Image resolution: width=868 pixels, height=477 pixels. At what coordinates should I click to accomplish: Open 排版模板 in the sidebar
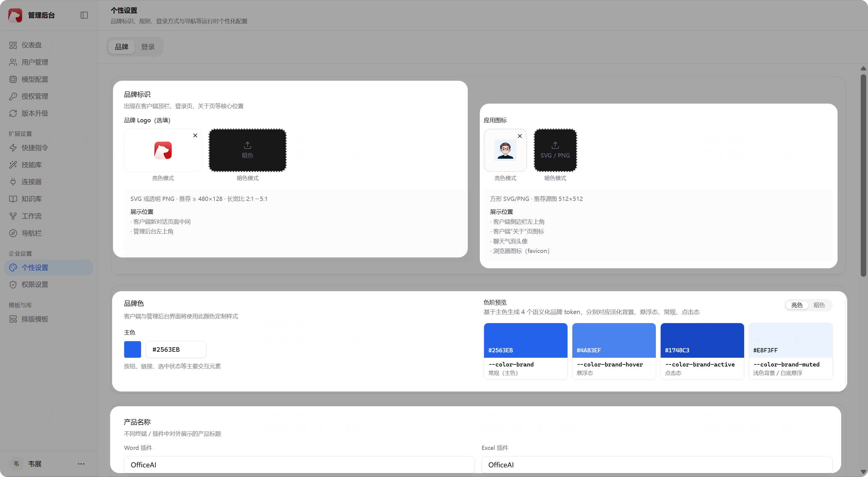coord(49,319)
